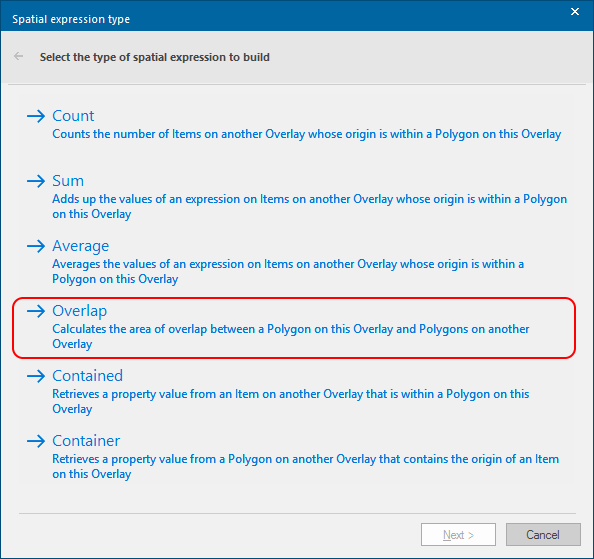
Task: Select the Overlap expression title
Action: pyautogui.click(x=80, y=311)
